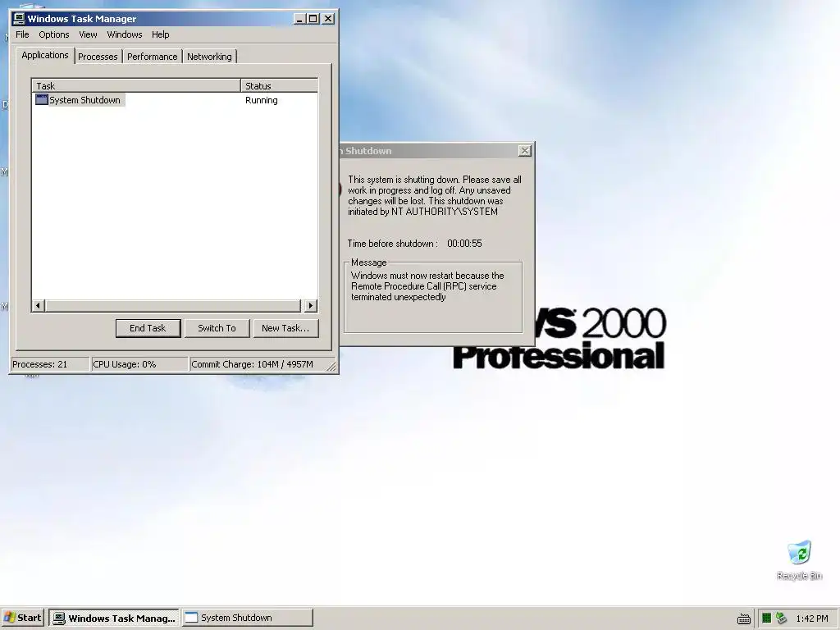Click the NT AUTHORITY\SYSTEM shutdown notice text
Viewport: 840px width, 630px height.
click(x=435, y=195)
